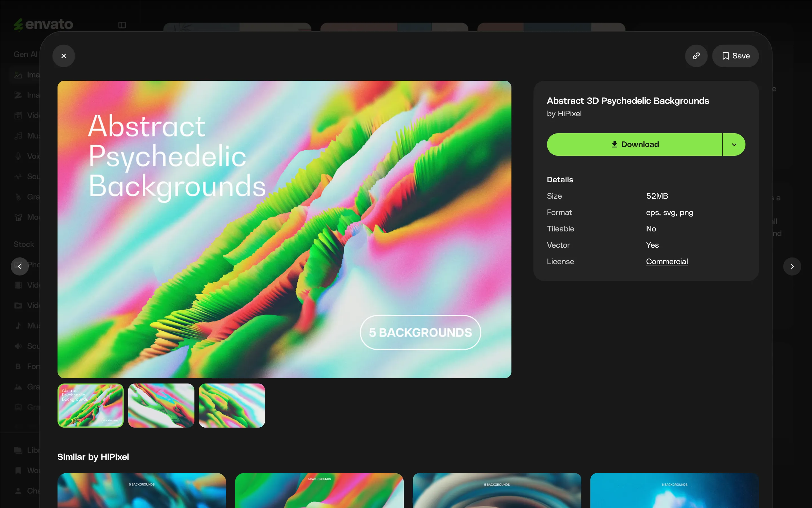Open Stock music single-note icon
This screenshot has height=508, width=812.
tap(18, 326)
